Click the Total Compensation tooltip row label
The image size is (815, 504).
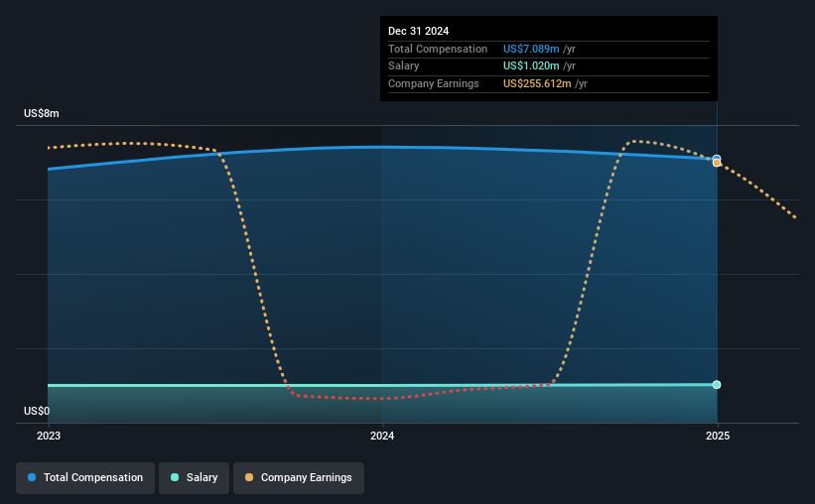(x=438, y=49)
